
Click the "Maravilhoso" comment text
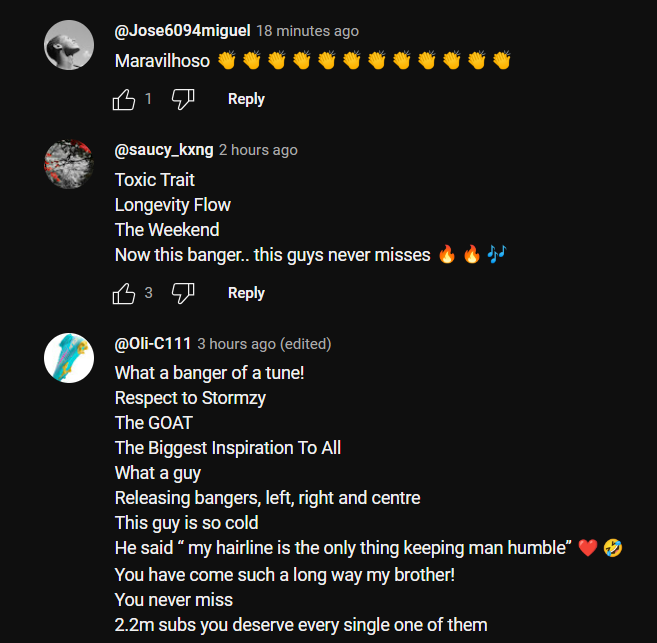pyautogui.click(x=163, y=61)
